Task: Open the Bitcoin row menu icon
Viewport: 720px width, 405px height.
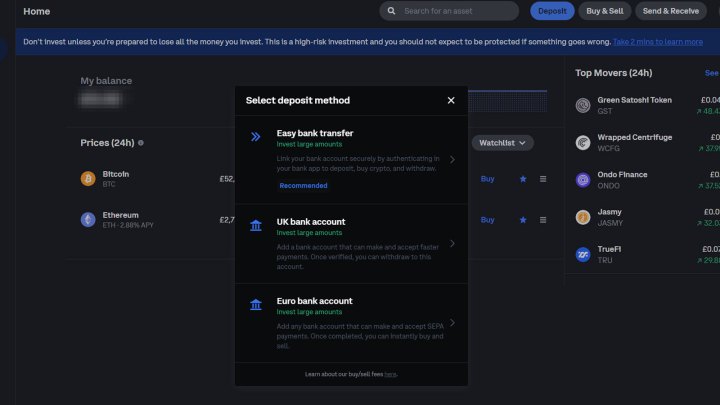Action: pos(543,179)
